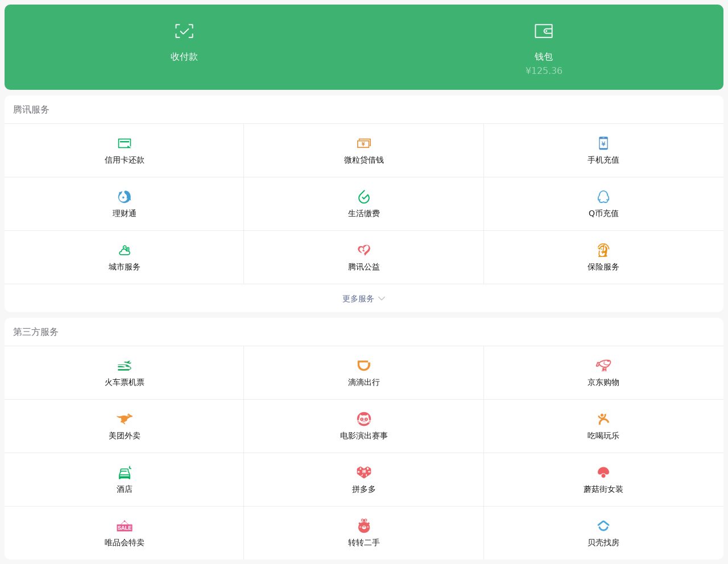The image size is (728, 564).
Task: Click the 保险服务 label
Action: 603,267
